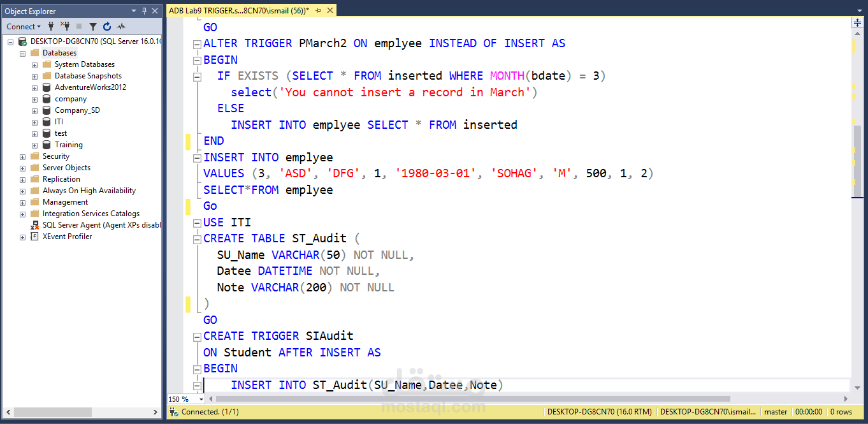
Task: Toggle auto-hide pin on Object Explorer
Action: [144, 11]
